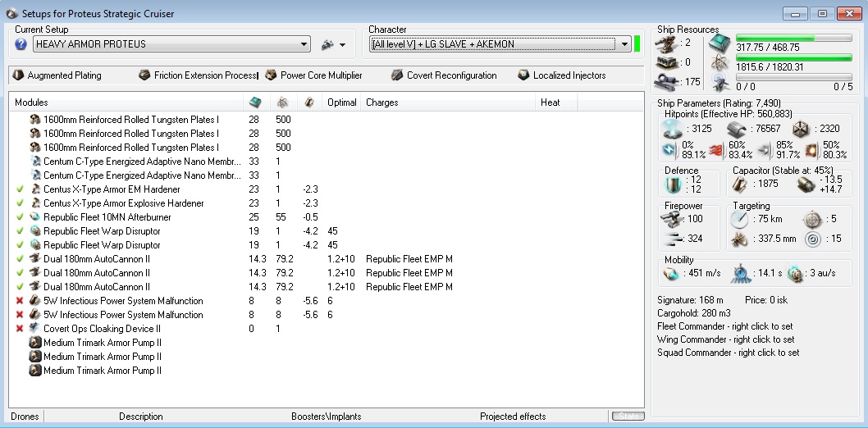Click the powergrid column header icon
This screenshot has height=428, width=868.
click(282, 102)
